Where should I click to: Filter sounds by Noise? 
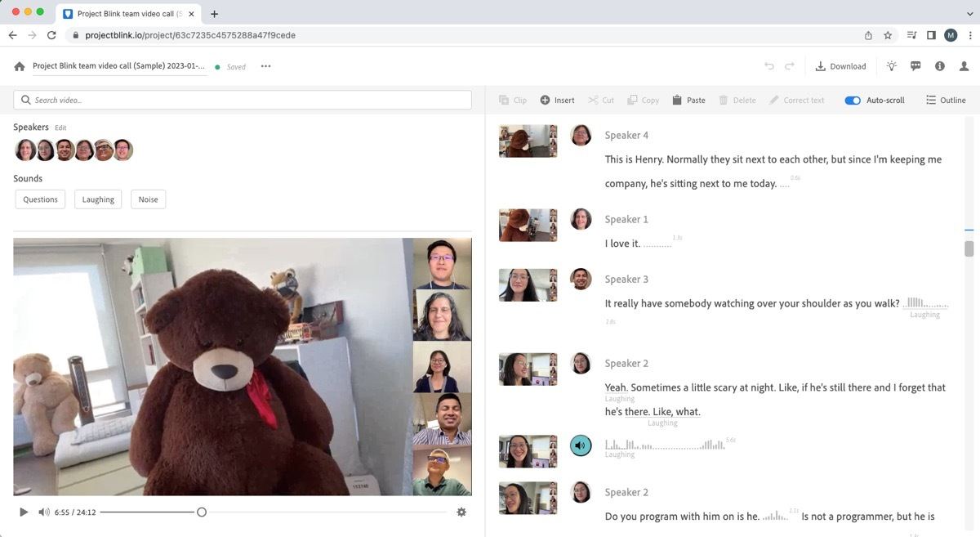pos(148,199)
